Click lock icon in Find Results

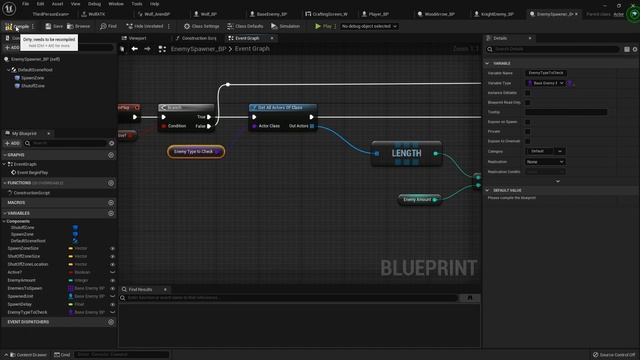470,298
